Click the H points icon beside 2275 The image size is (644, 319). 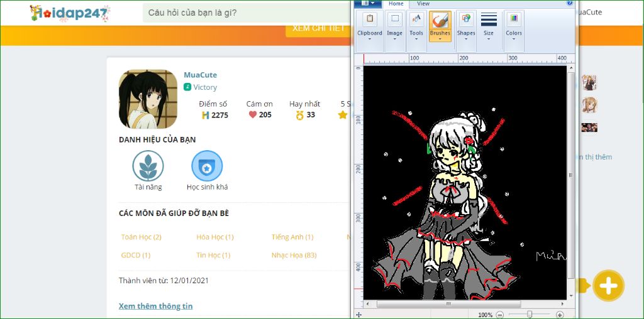(x=206, y=115)
